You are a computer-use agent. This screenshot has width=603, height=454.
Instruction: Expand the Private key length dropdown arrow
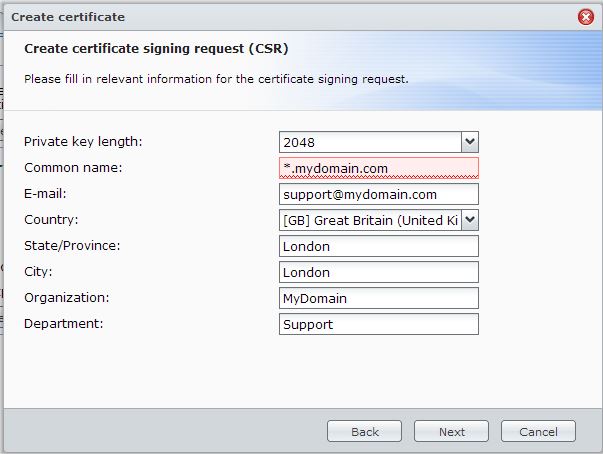point(470,142)
